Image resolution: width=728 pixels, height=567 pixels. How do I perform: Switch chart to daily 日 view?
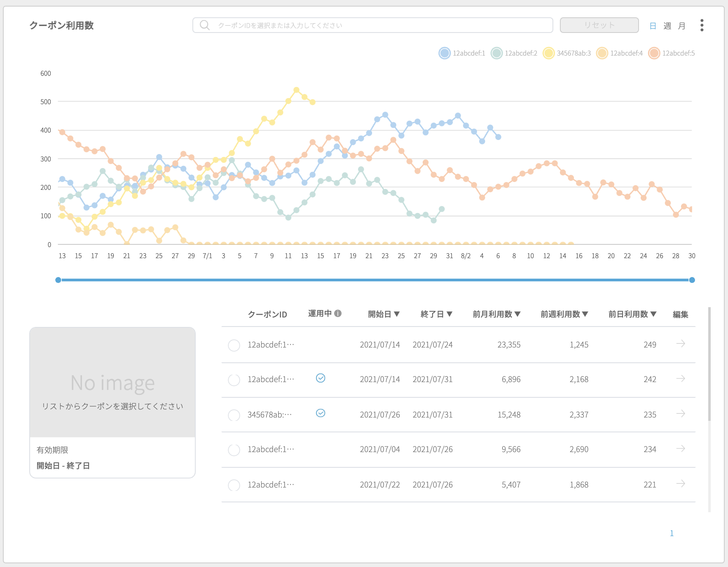653,26
